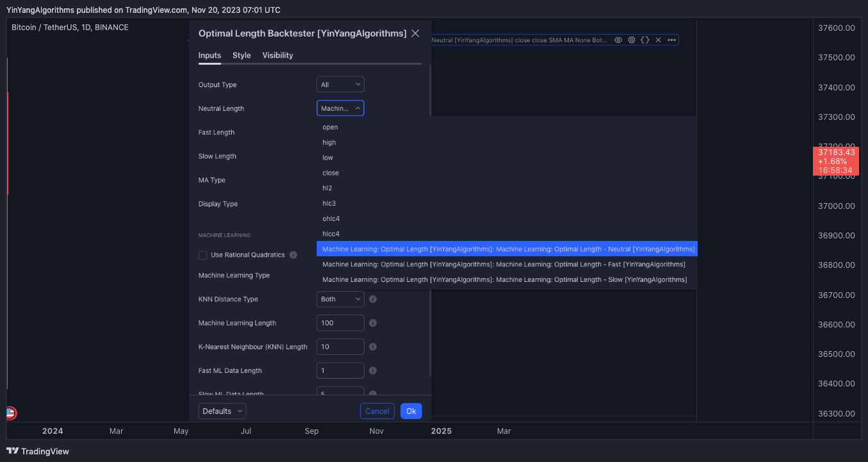Open the KNN Distance Type dropdown
The image size is (868, 462).
[340, 299]
